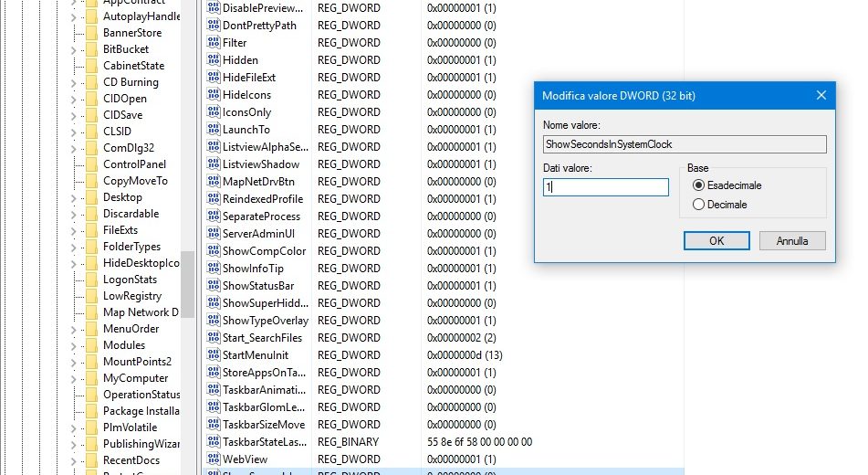Click the ShowInfoTip registry value icon
The image size is (868, 475).
(x=214, y=269)
